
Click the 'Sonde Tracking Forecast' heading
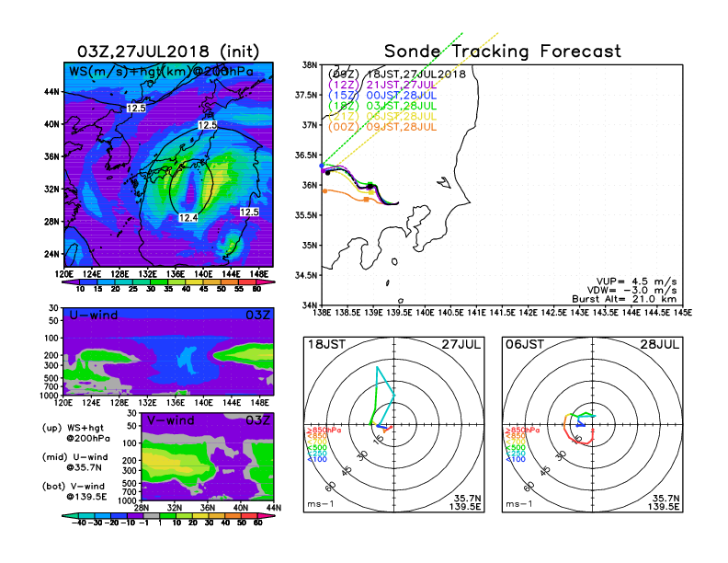[x=503, y=52]
